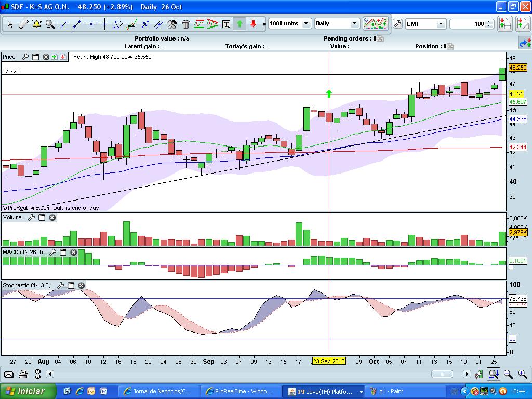Click the blue arrow trading toggle icon
The image size is (532, 399).
tap(525, 44)
